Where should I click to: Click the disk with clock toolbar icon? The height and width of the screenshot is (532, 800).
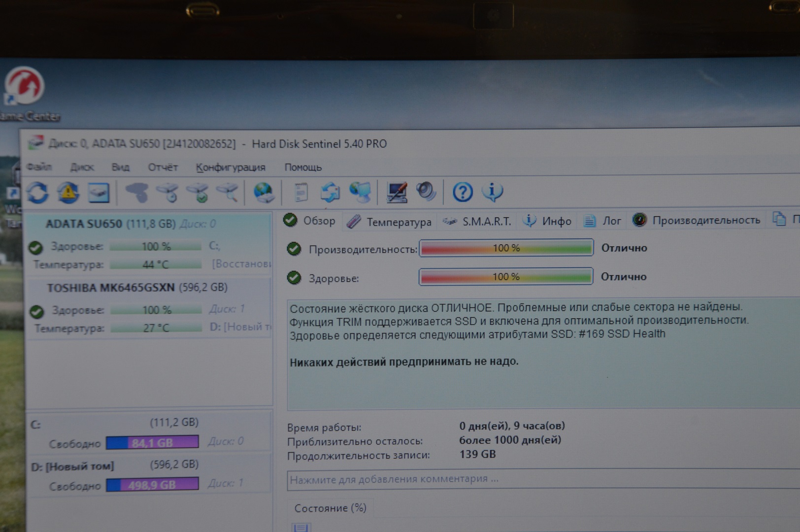tap(168, 192)
